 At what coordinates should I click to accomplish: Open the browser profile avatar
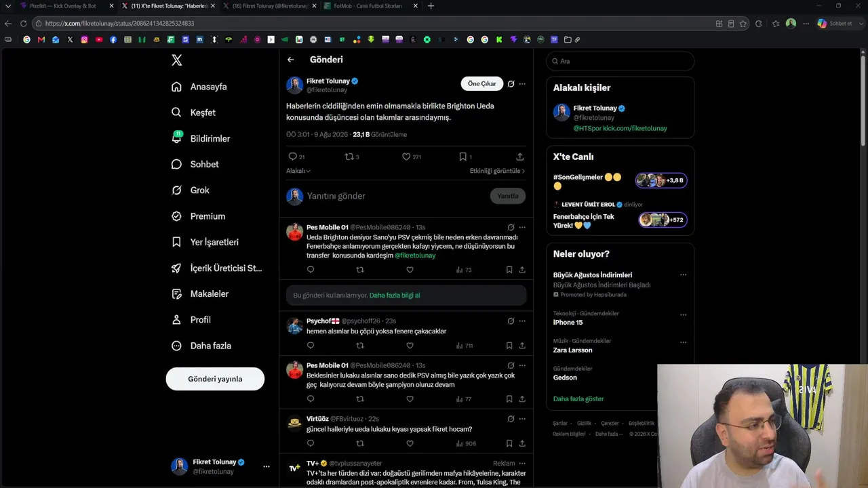tap(791, 23)
